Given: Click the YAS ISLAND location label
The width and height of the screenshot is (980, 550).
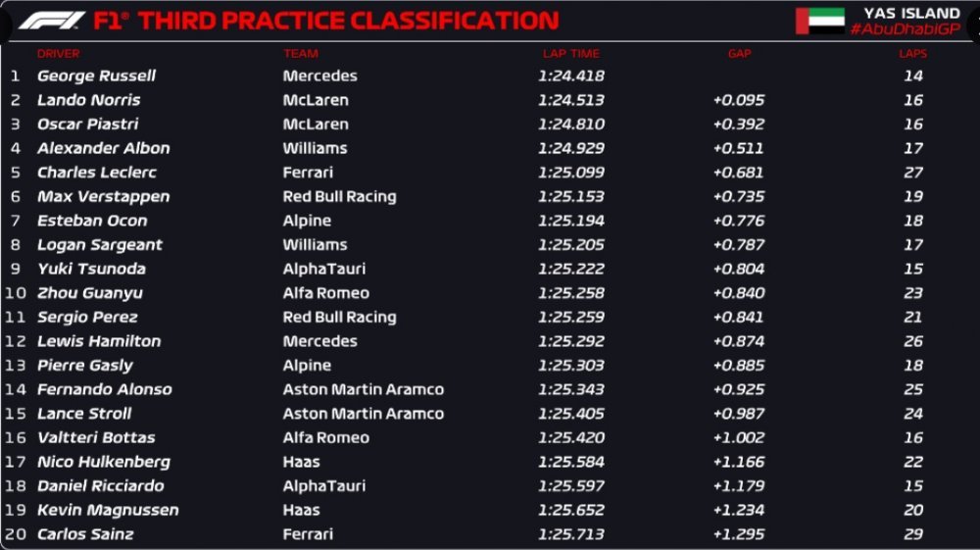Looking at the screenshot, I should point(911,13).
